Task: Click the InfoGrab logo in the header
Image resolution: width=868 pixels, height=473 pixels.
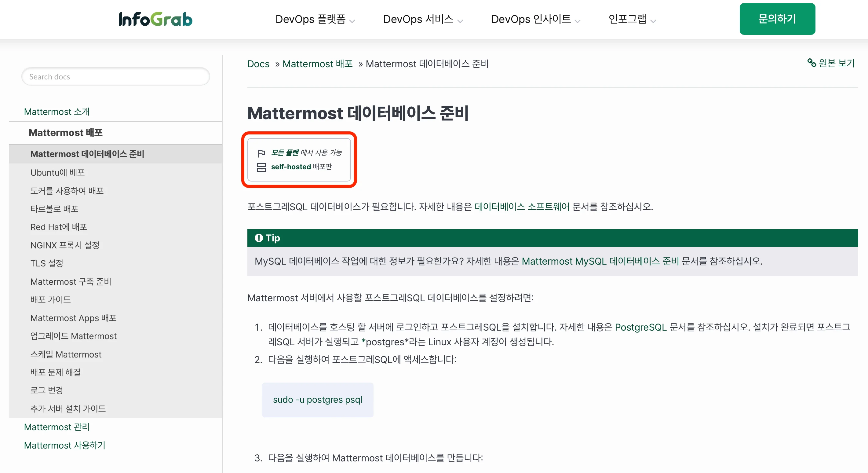Action: [155, 19]
